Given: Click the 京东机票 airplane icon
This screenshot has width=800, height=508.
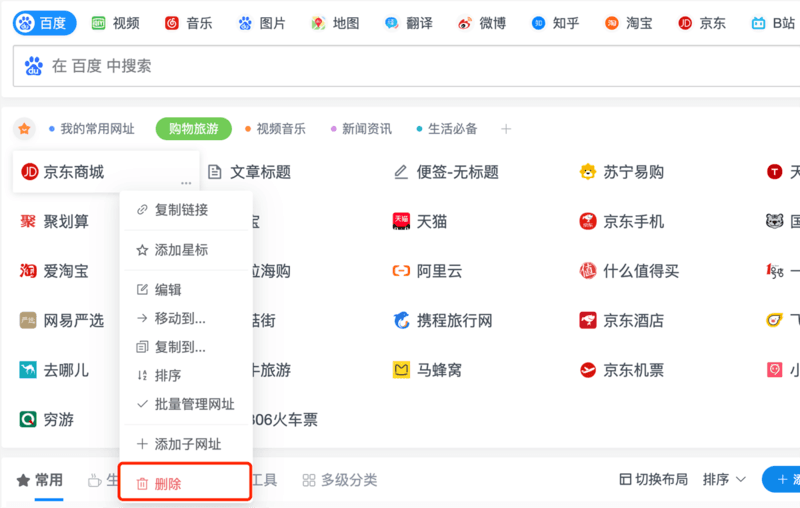Looking at the screenshot, I should [588, 370].
